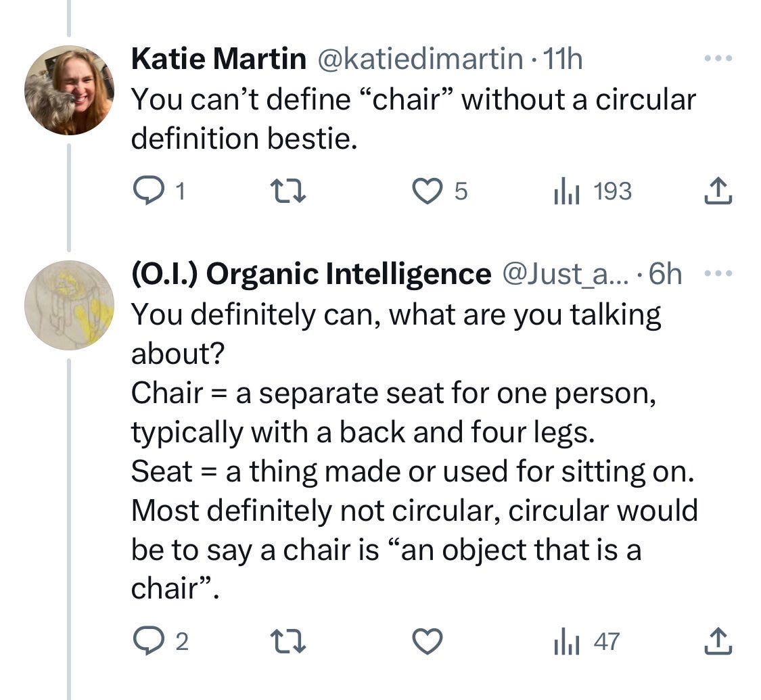Open the 6h timestamp permalink
761x700 pixels.
666,274
